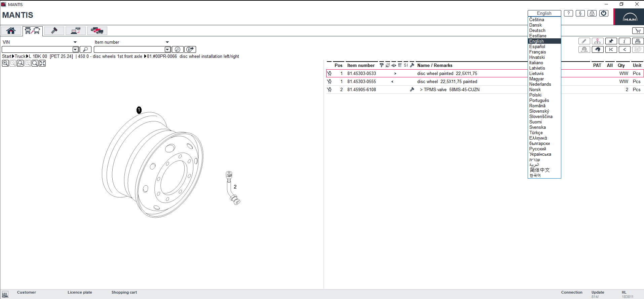Click the item number circular search button
The width and height of the screenshot is (644, 299).
(x=178, y=49)
